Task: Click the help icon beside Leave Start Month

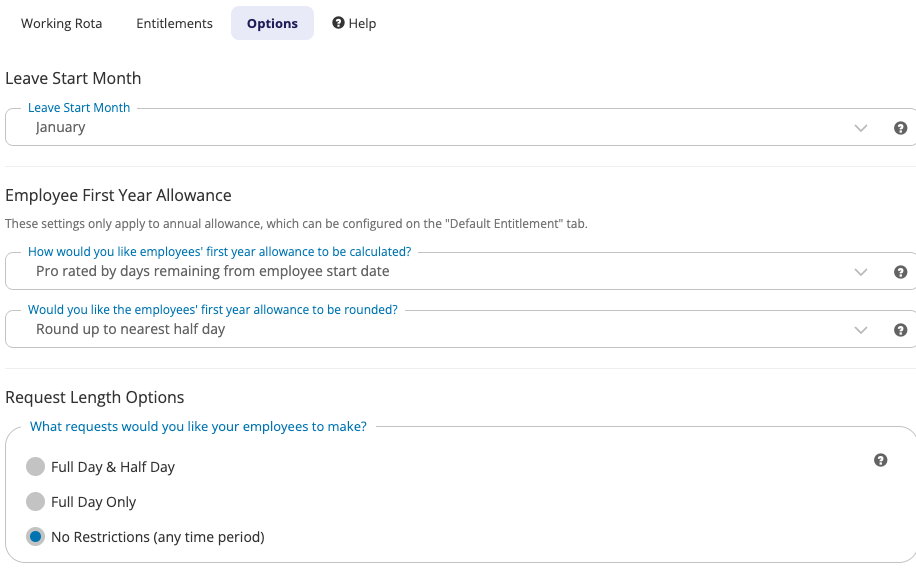Action: [x=900, y=128]
